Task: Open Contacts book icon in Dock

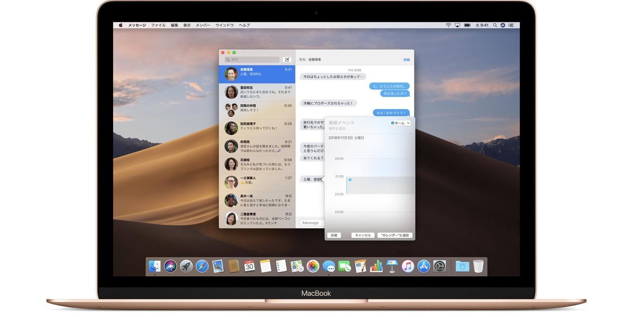Action: point(233,266)
